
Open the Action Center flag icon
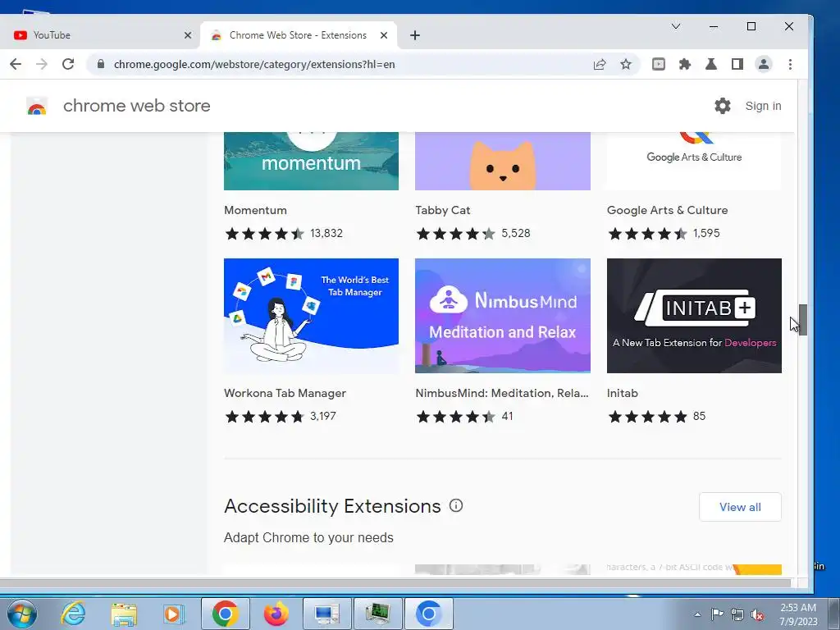click(717, 614)
